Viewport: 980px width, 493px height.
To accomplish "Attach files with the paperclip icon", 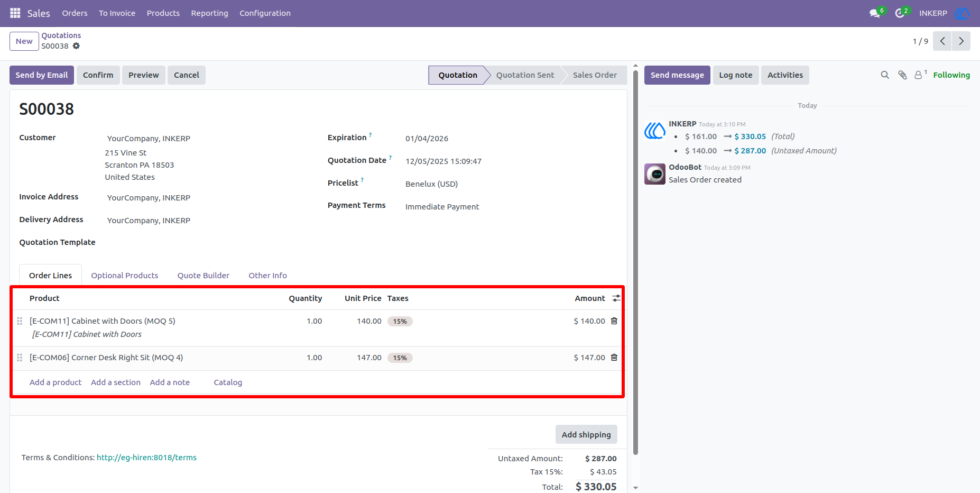I will (902, 75).
